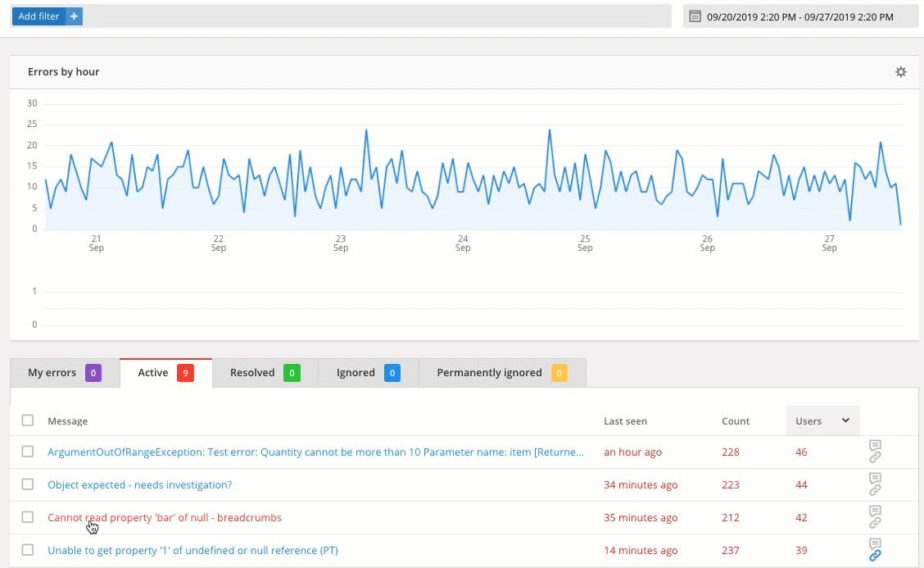Expand the Users column dropdown arrow

[x=845, y=420]
